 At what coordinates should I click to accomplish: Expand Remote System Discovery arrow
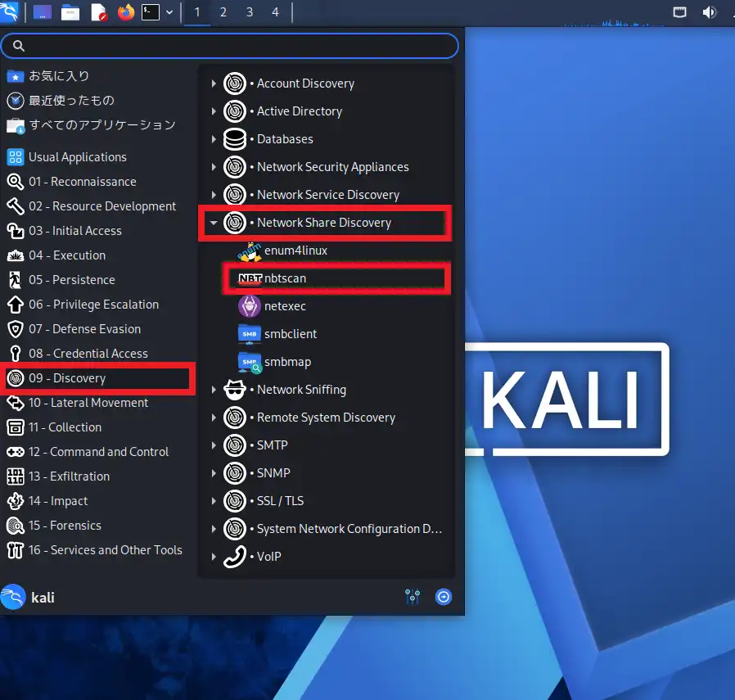pos(214,418)
